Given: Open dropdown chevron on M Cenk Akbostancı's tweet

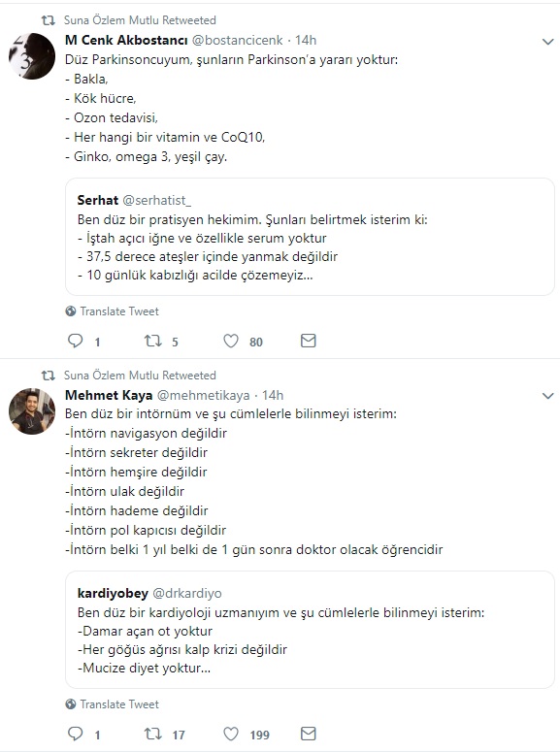Looking at the screenshot, I should point(548,42).
